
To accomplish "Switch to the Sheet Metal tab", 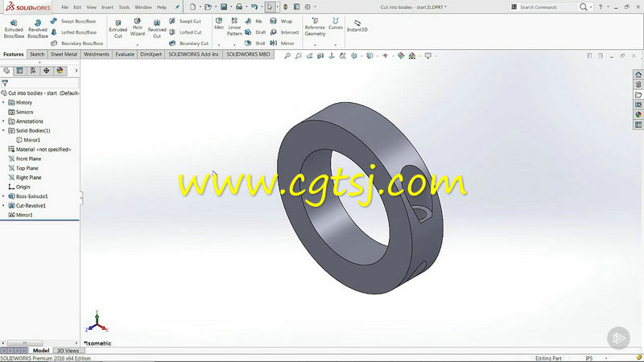I will click(x=64, y=54).
